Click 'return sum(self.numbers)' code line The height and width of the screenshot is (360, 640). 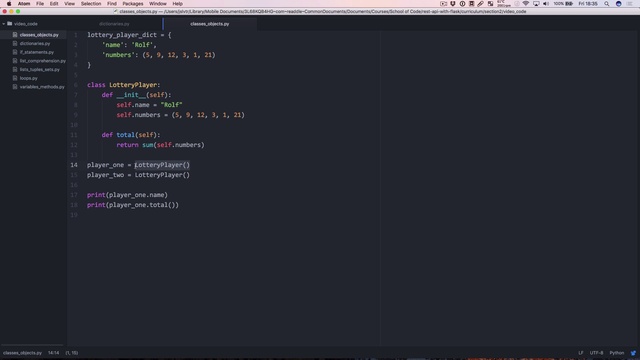point(160,145)
